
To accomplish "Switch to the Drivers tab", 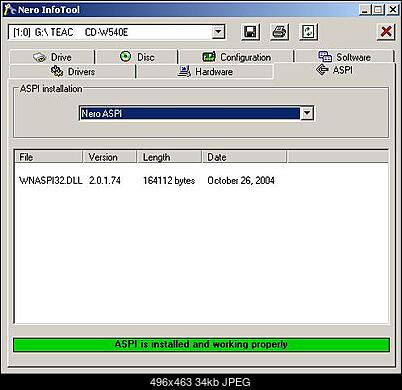I will 73,71.
